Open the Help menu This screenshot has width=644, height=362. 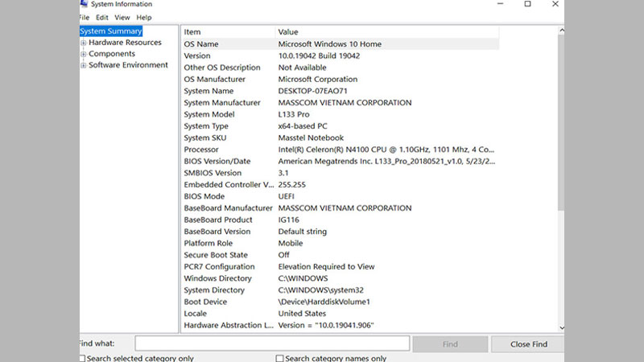pyautogui.click(x=144, y=17)
